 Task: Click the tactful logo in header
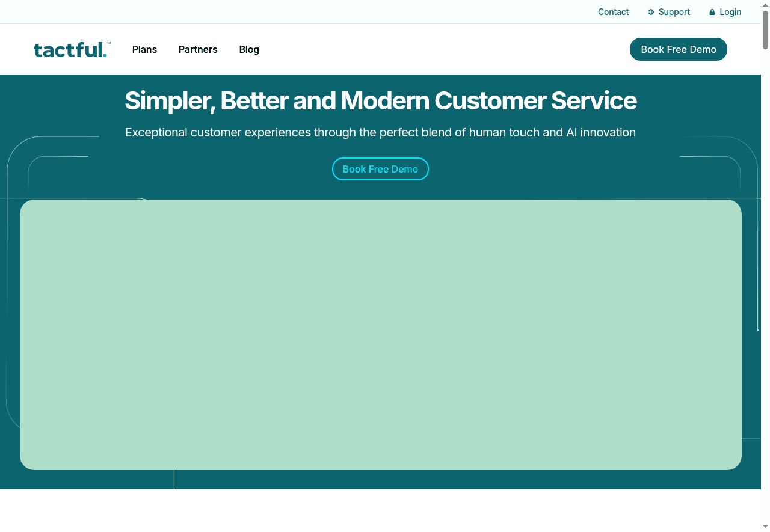(69, 50)
